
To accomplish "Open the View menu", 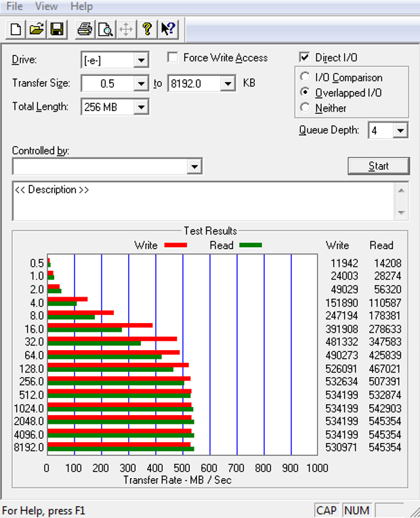I will coord(46,6).
